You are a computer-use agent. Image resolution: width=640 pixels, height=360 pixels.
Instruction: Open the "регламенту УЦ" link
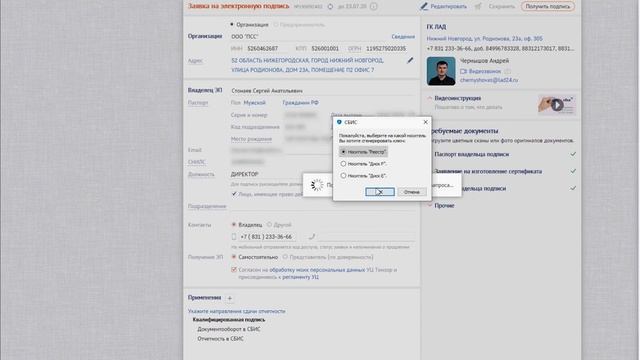[x=300, y=277]
